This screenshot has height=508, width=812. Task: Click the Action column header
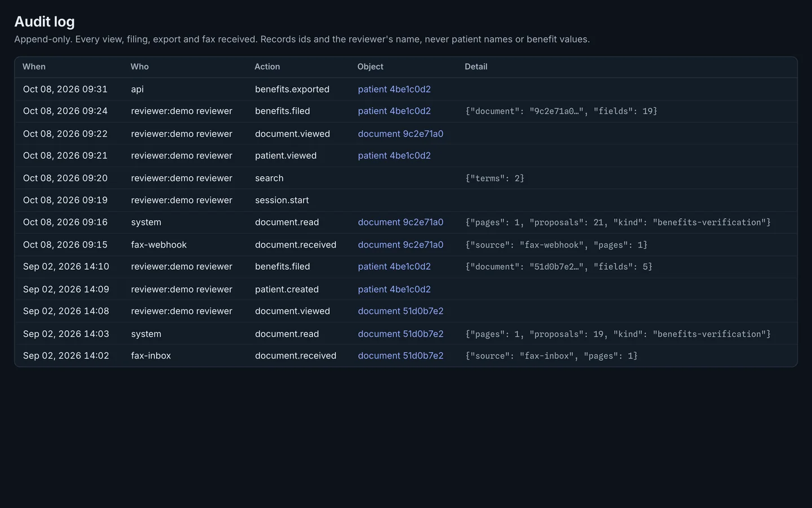click(x=267, y=67)
